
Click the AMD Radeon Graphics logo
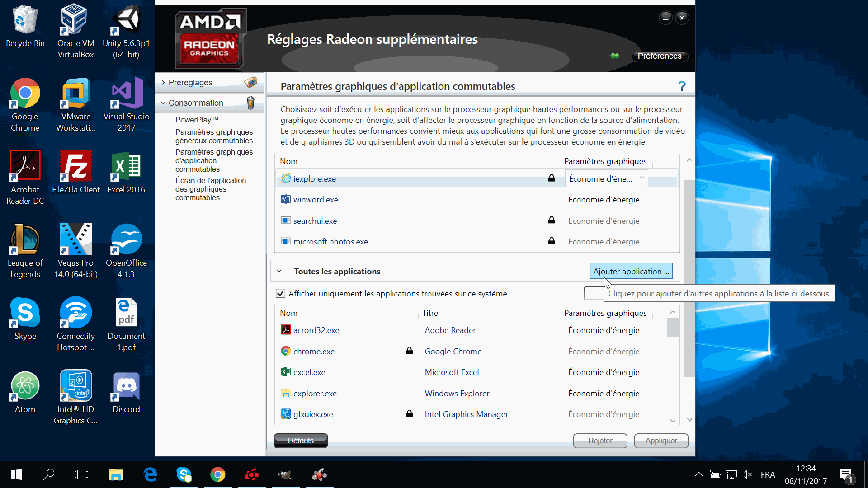coord(210,38)
